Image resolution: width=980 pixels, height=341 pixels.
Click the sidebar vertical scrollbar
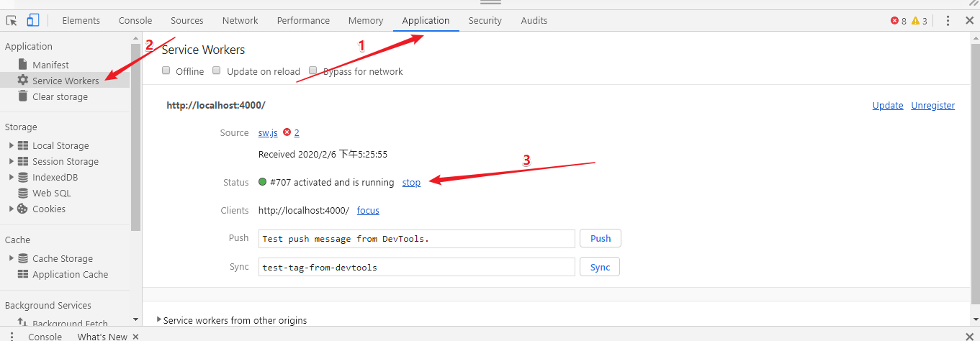point(135,137)
